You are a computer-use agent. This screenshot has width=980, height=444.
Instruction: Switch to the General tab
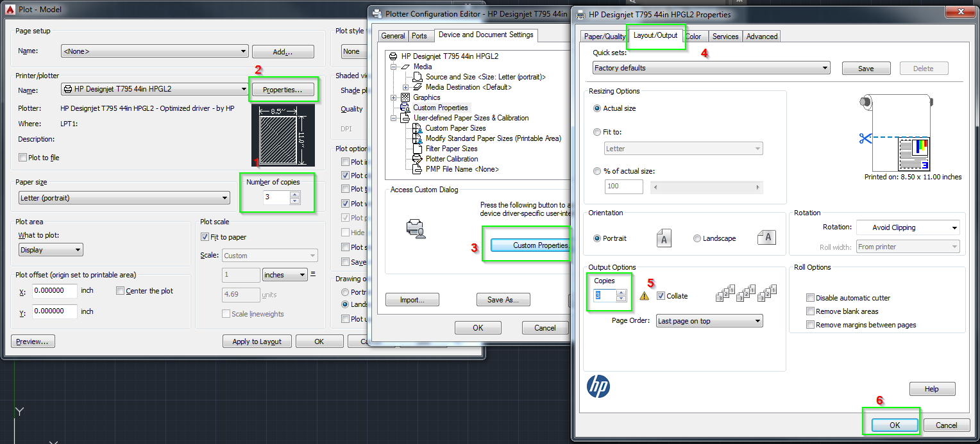(393, 36)
